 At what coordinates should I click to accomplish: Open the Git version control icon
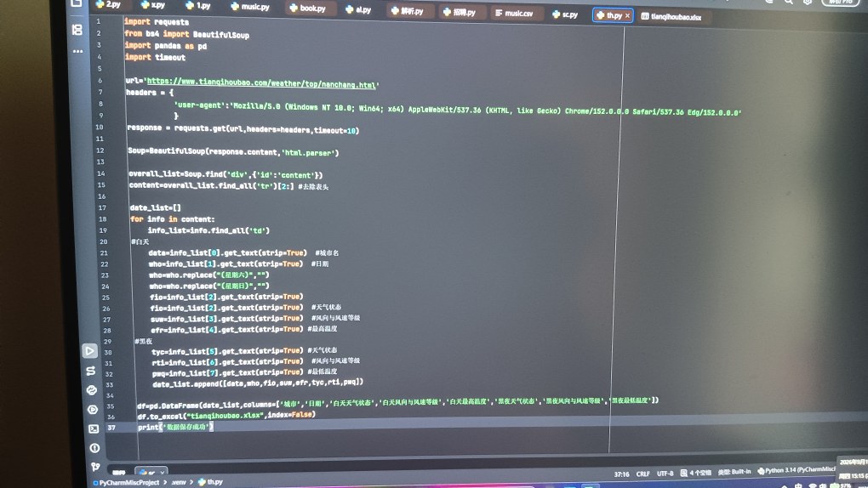(96, 467)
